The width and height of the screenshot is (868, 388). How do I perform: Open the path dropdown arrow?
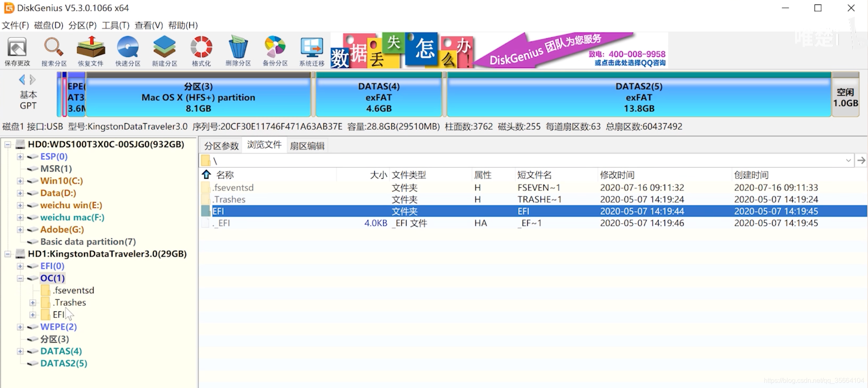tap(848, 160)
